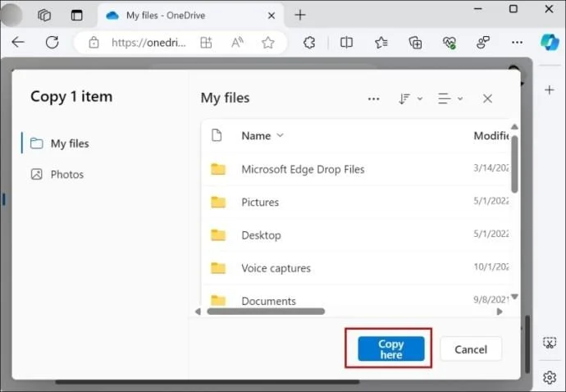Refresh the OneDrive page
This screenshot has width=566, height=392.
point(52,42)
